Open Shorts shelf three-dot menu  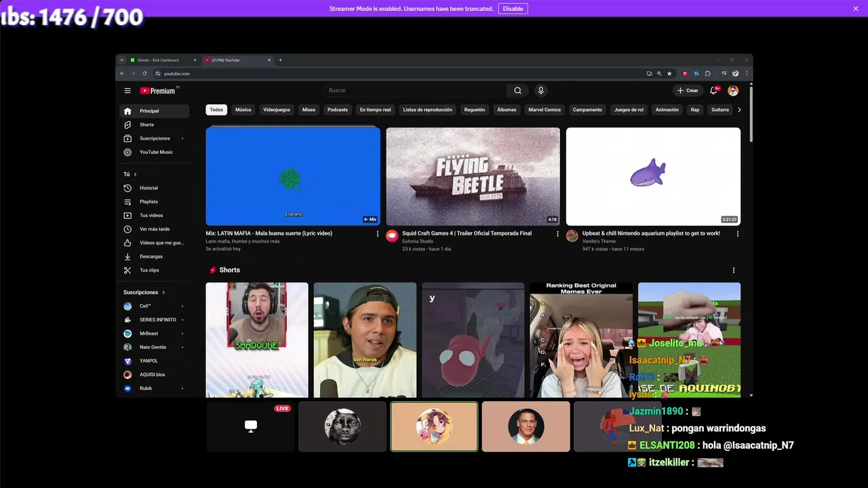(x=733, y=270)
